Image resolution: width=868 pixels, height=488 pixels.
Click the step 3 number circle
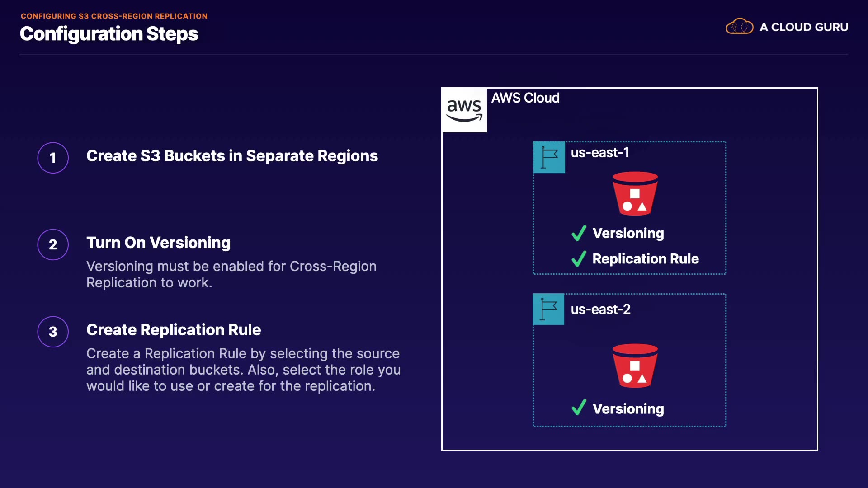[53, 332]
